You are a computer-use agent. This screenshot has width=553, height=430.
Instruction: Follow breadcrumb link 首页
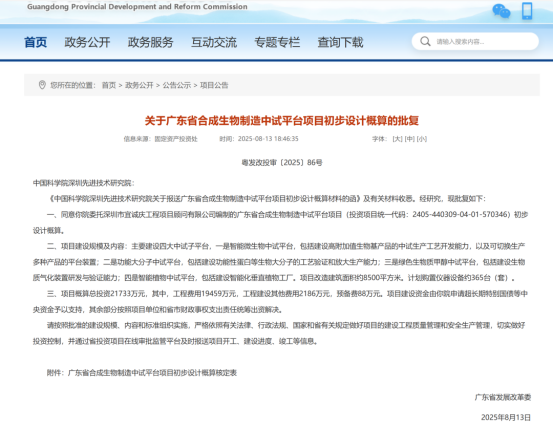coord(109,85)
